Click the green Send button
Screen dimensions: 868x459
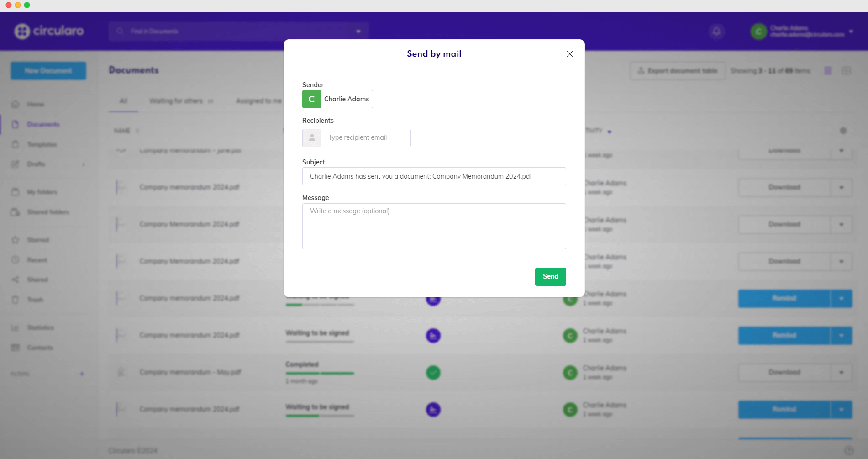coord(550,276)
